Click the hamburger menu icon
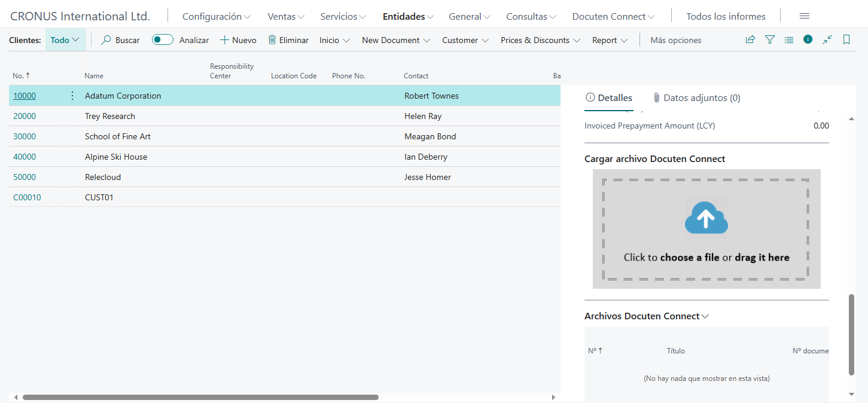 805,16
